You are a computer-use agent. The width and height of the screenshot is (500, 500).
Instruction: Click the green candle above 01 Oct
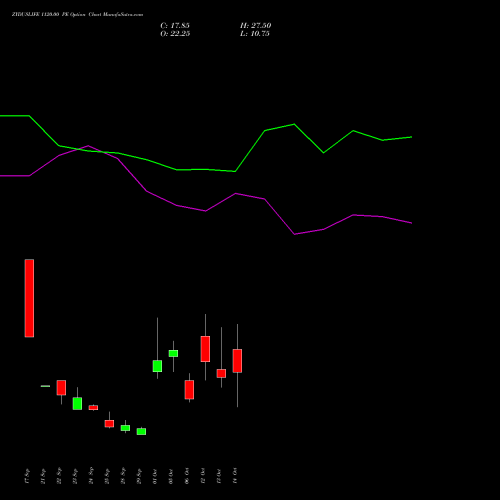coord(157,366)
